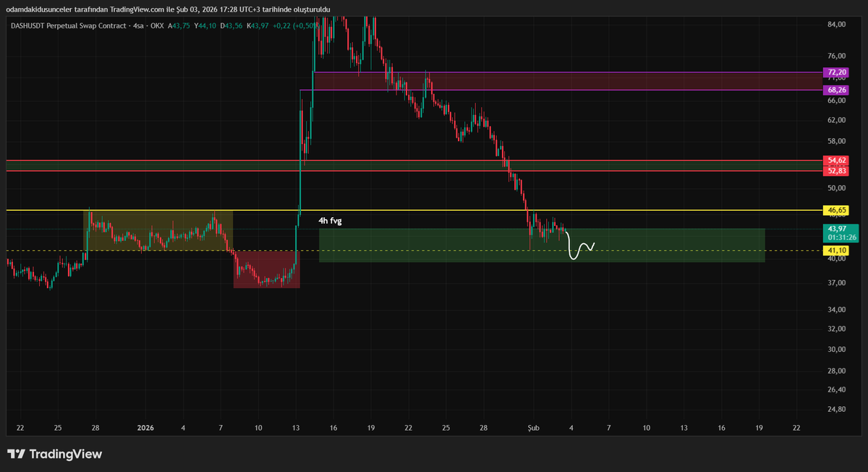Click the Şub label on the time axis
Screen dimensions: 868x472
[533, 428]
